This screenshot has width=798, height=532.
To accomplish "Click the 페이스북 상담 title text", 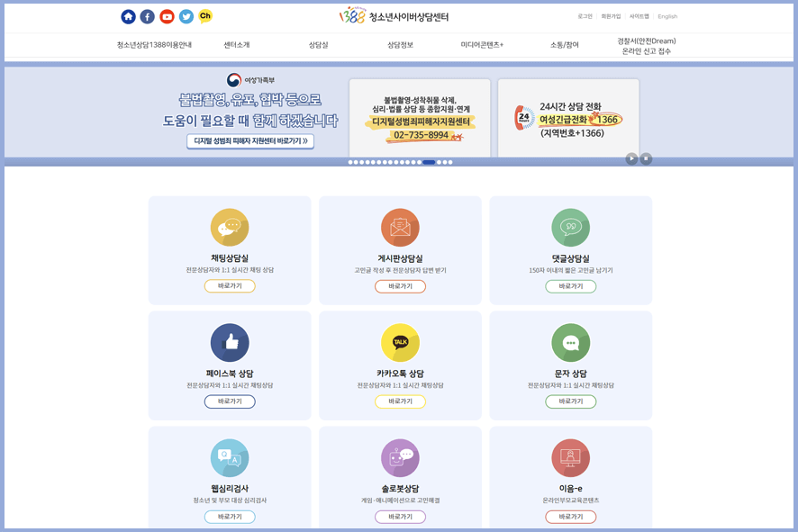I will (230, 374).
